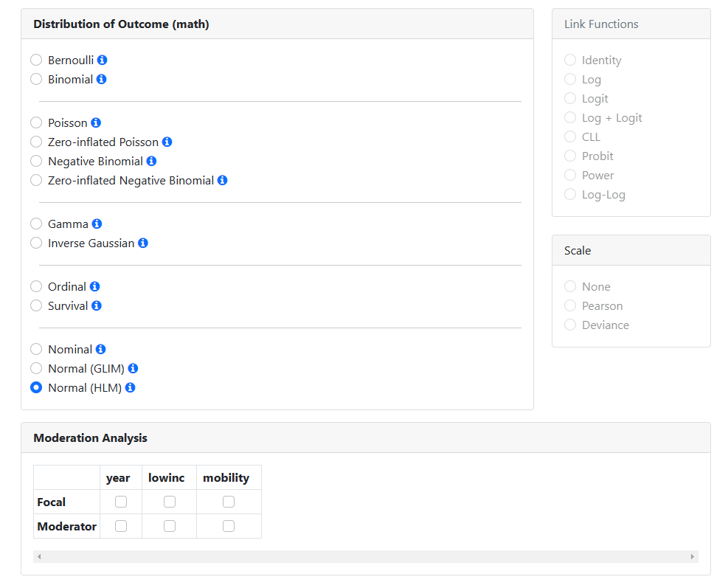Click the Negative Binomial info icon

[x=151, y=161]
